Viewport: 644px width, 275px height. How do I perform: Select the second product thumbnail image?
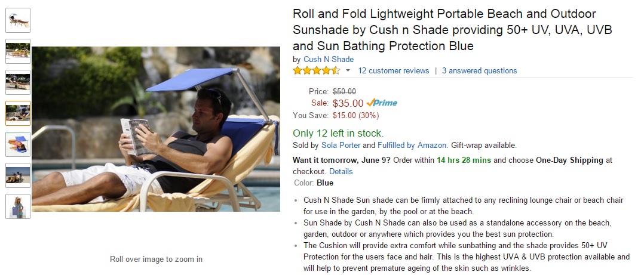(x=18, y=51)
